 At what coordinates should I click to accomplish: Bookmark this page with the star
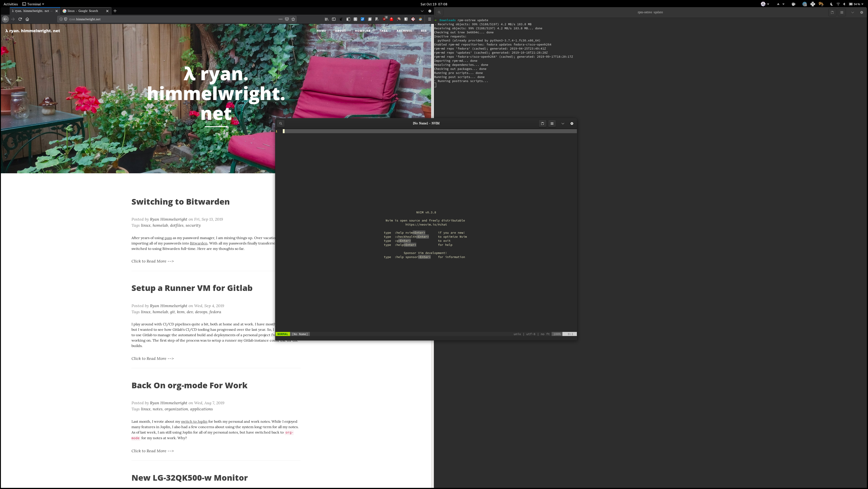[293, 19]
